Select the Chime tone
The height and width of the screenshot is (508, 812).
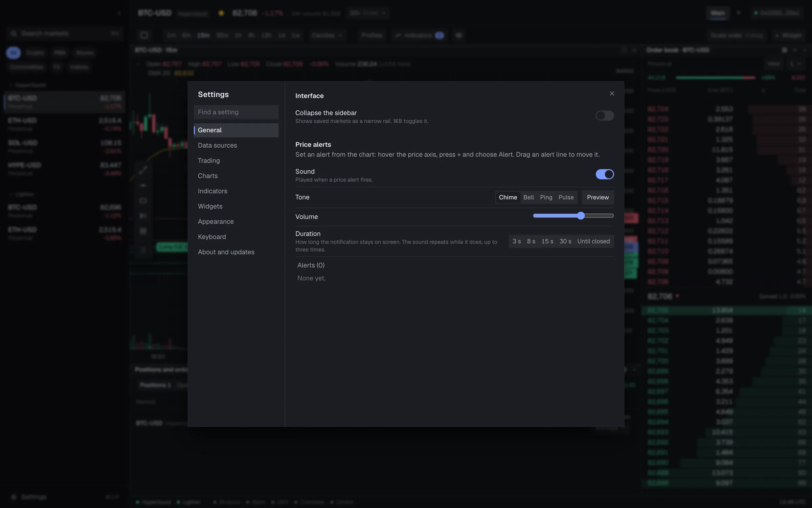point(508,197)
